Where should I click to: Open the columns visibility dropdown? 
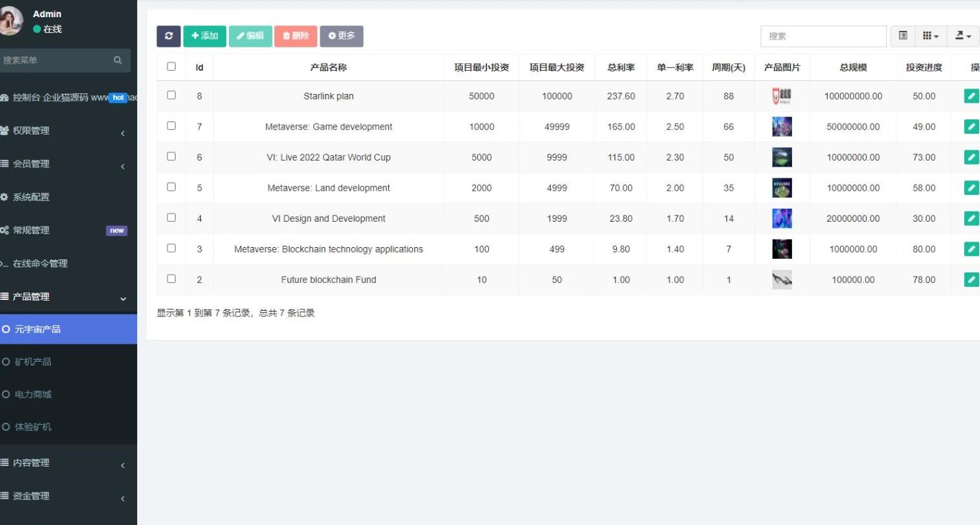point(930,36)
